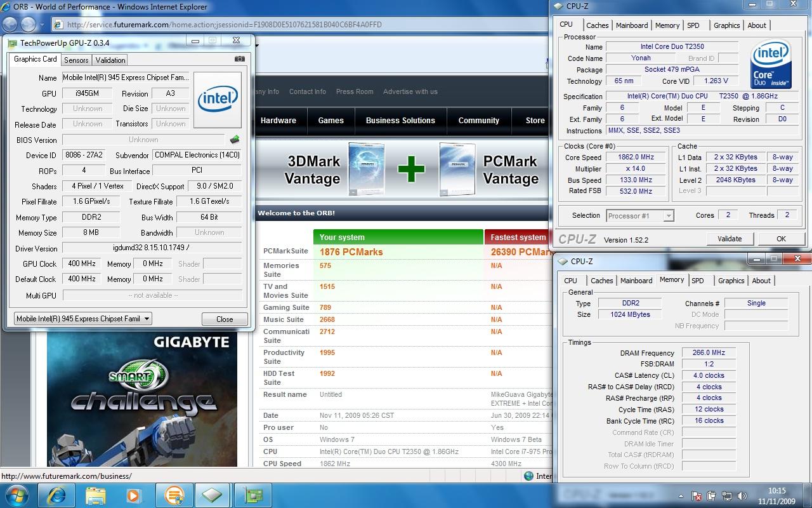Click the Core Speed 1862.0 MHz value
This screenshot has height=508, width=812.
[x=636, y=157]
